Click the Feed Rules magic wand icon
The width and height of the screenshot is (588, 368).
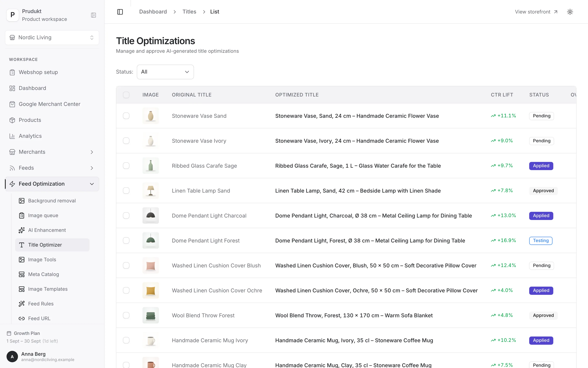click(22, 304)
